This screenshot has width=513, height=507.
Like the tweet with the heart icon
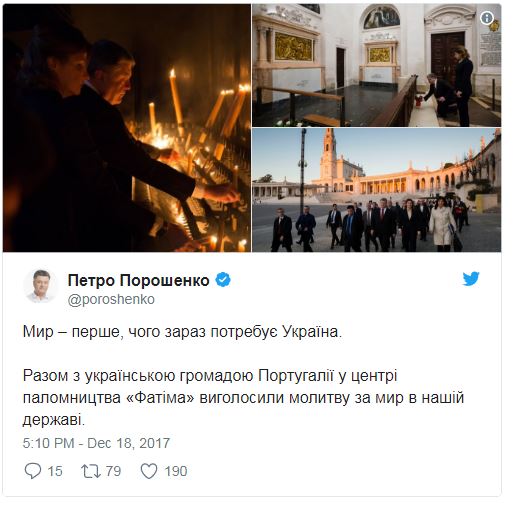pyautogui.click(x=149, y=471)
